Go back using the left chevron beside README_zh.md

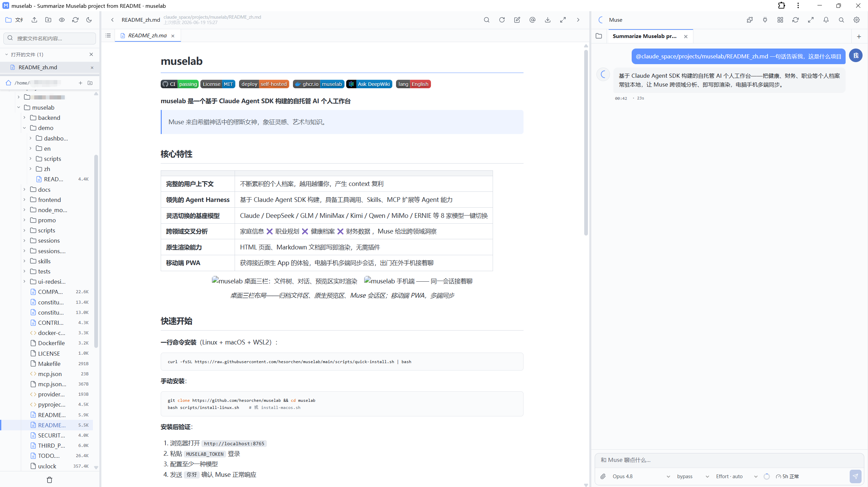pos(112,20)
